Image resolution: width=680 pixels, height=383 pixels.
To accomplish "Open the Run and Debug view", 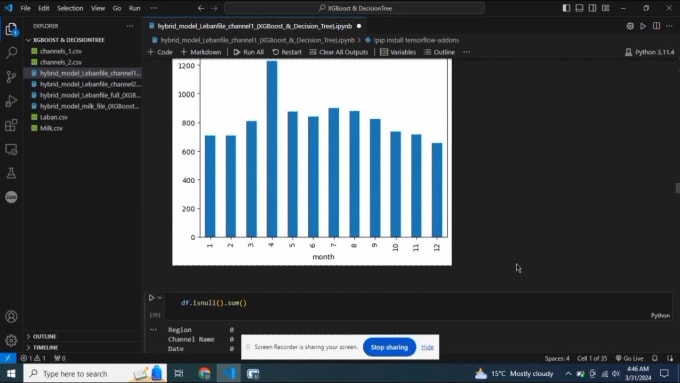I will 11,101.
